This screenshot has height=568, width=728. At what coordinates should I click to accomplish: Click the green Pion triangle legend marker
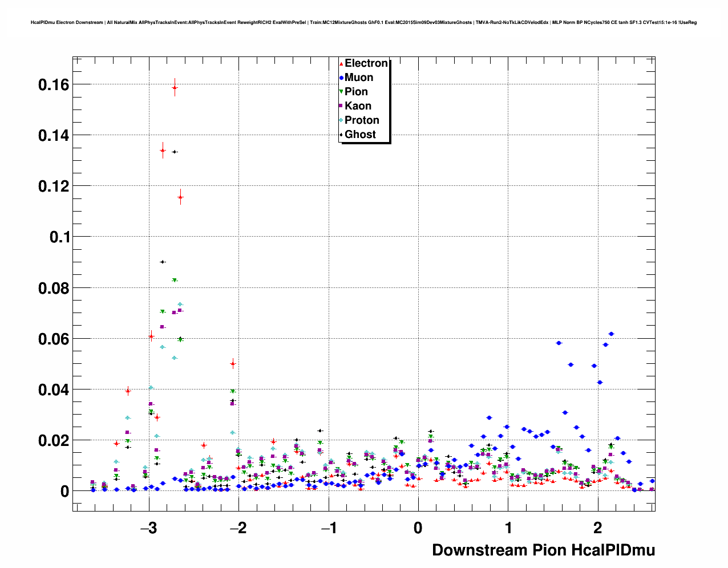coord(341,92)
